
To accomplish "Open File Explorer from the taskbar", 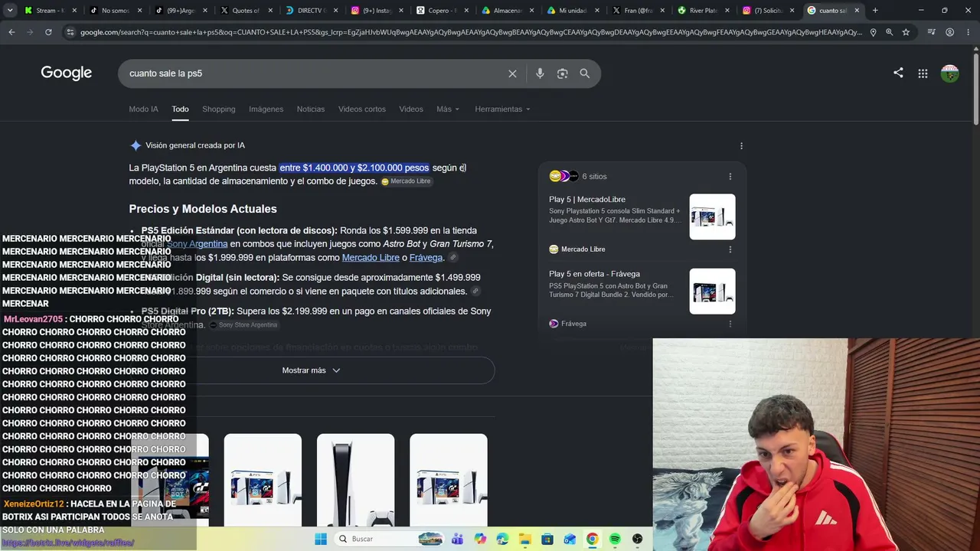I will click(525, 539).
